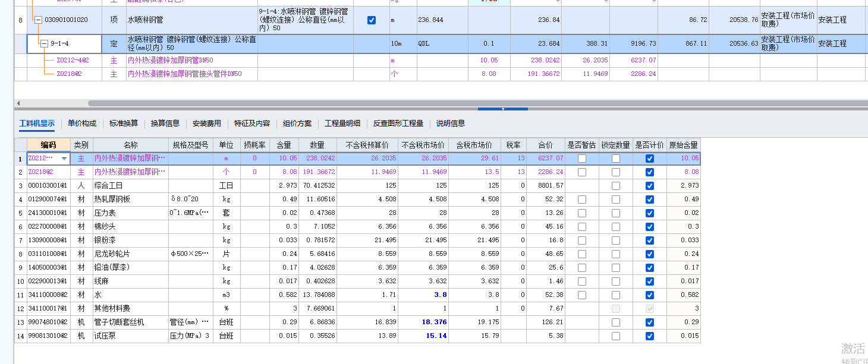Switch to the 单价构成 tab

click(x=82, y=123)
